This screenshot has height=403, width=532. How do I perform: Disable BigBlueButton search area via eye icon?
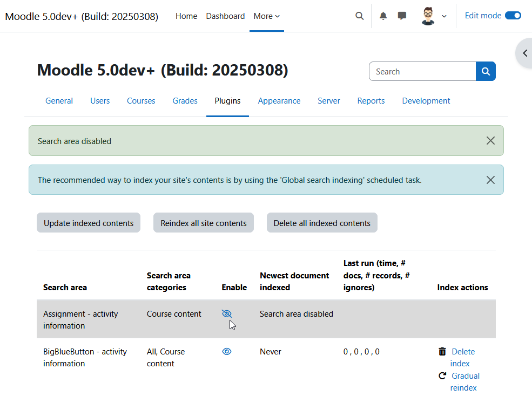[227, 352]
